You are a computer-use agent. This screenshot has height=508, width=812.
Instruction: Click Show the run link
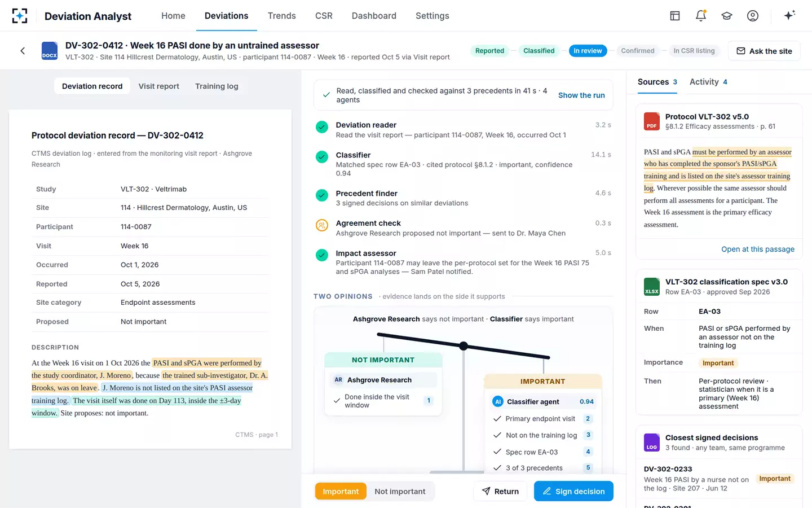581,95
